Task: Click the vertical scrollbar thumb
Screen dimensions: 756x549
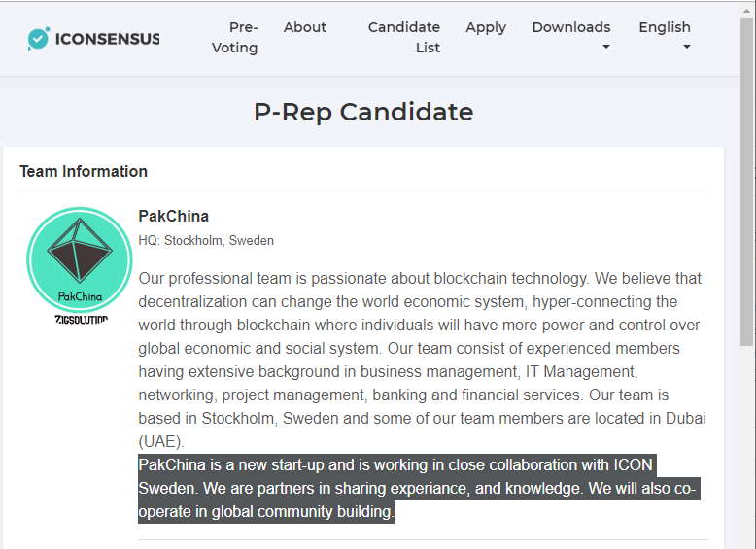Action: click(746, 185)
